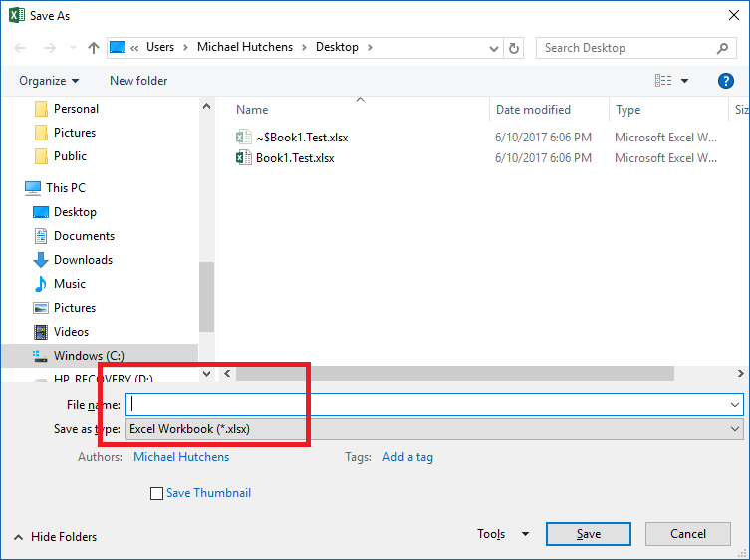This screenshot has width=750, height=560.
Task: Open the File name dropdown arrow
Action: 735,405
